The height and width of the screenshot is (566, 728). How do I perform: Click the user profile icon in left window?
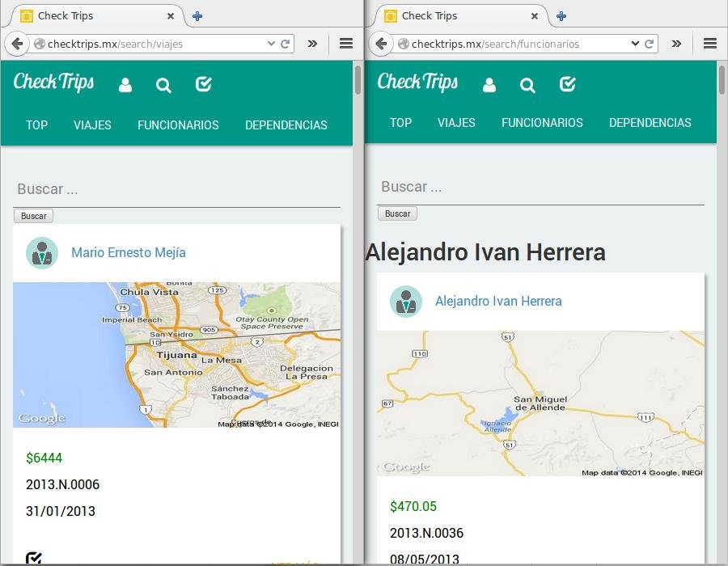125,85
